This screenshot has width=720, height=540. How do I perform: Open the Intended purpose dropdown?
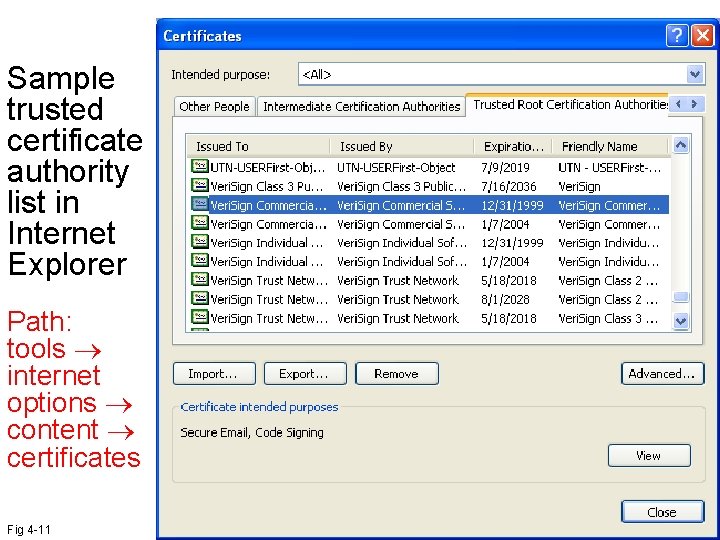(x=695, y=74)
